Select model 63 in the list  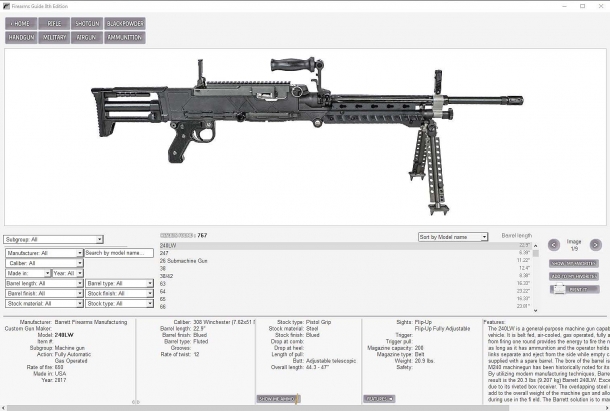click(x=345, y=284)
